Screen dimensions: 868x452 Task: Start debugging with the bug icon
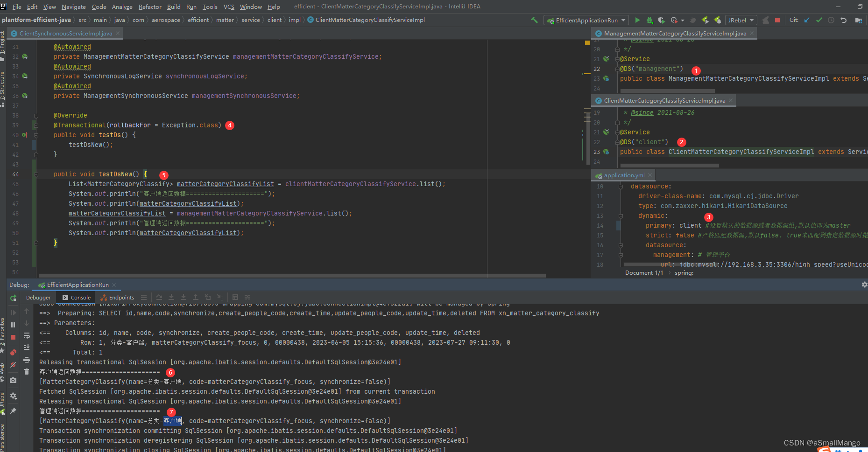coord(649,20)
